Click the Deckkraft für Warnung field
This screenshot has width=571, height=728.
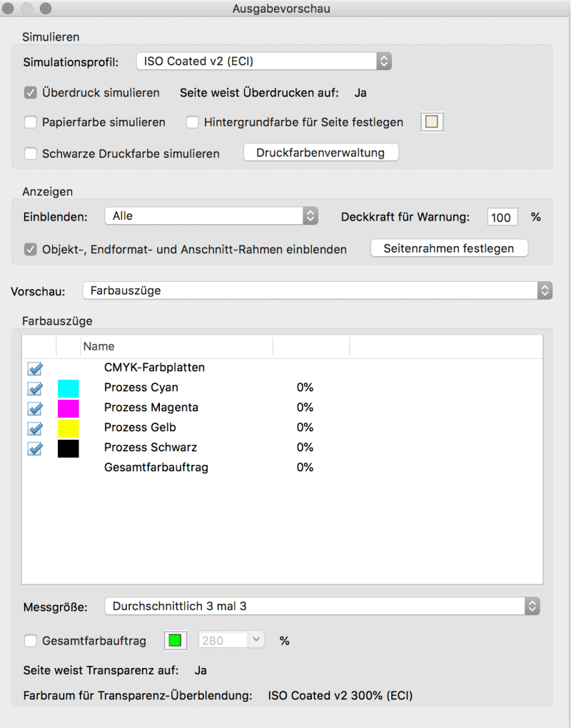tap(502, 217)
